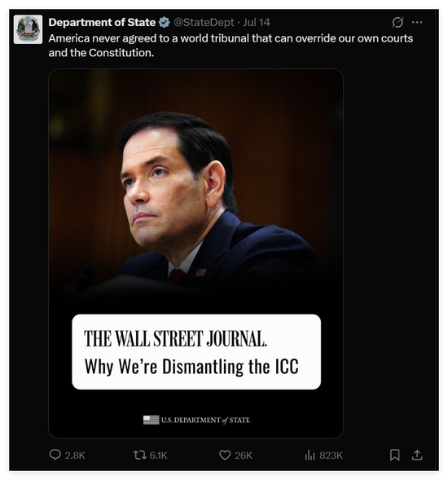The height and width of the screenshot is (480, 448).
Task: Open the Department of State display name
Action: point(102,22)
